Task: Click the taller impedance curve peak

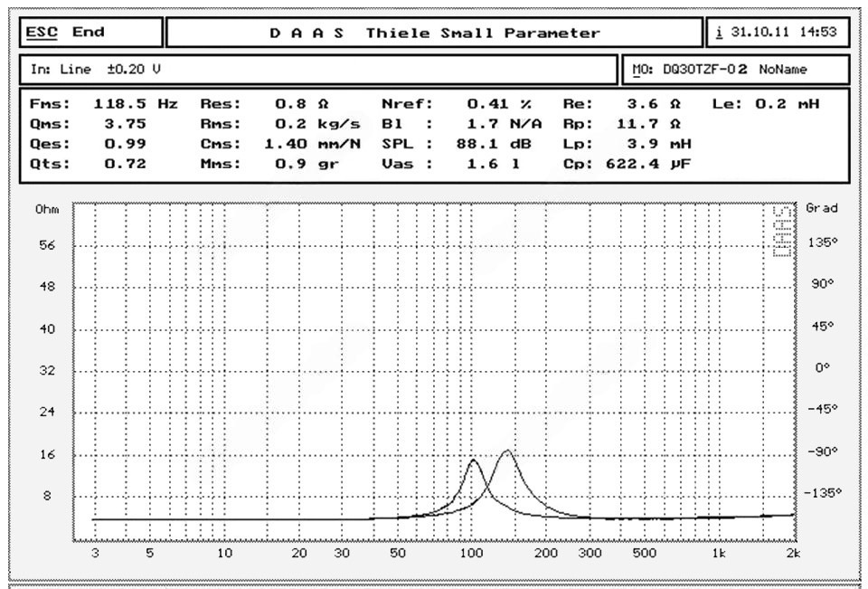Action: 506,451
